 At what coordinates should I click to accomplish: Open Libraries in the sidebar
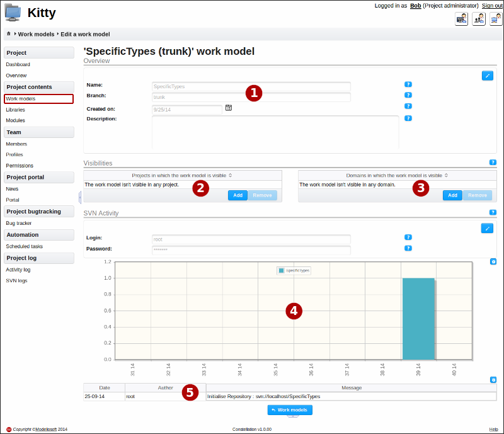(x=15, y=110)
